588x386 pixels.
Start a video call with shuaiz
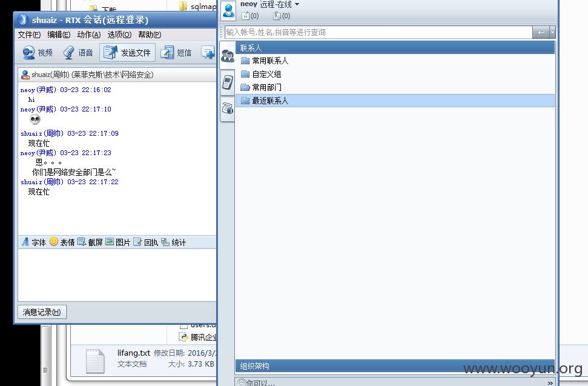[38, 53]
